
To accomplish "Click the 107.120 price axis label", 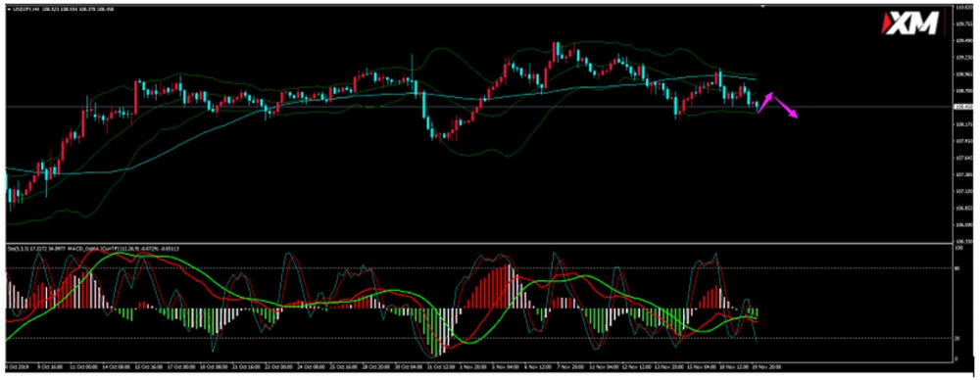I will click(x=963, y=191).
